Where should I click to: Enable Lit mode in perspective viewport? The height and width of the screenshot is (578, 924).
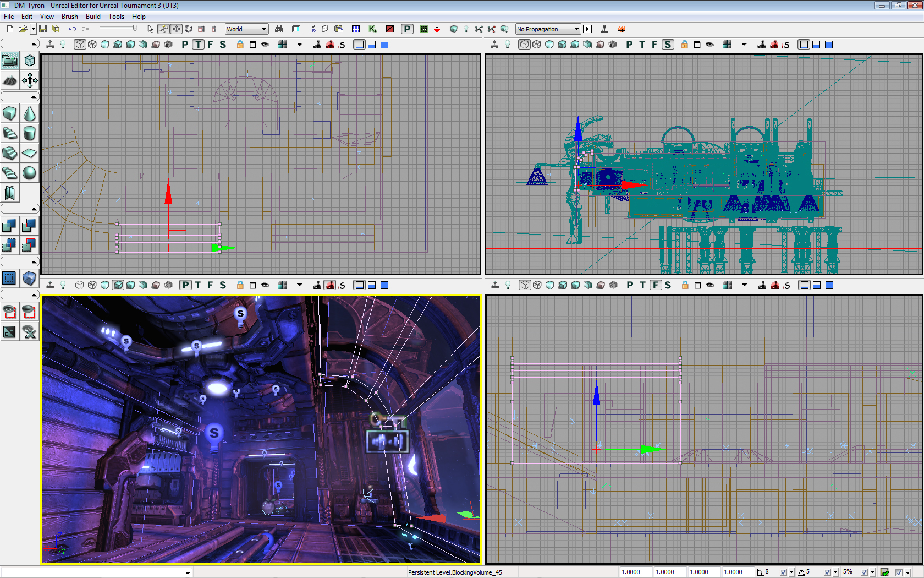tap(118, 285)
